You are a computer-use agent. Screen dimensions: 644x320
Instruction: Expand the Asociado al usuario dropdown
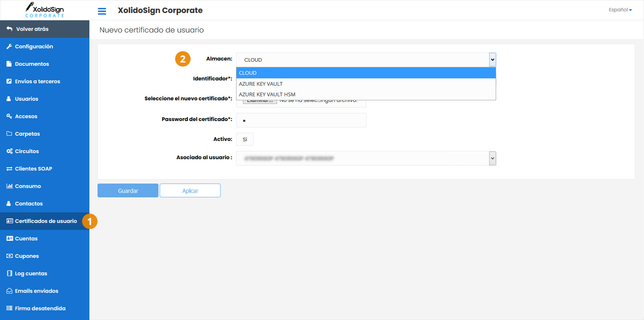pos(492,158)
